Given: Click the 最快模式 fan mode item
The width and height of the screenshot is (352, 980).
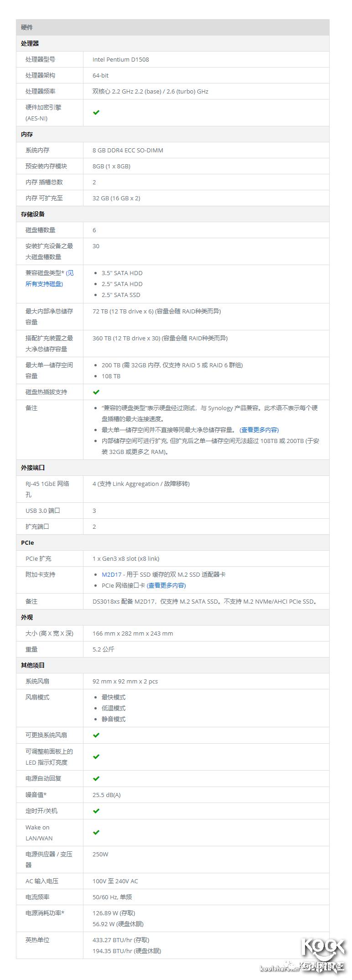Looking at the screenshot, I should tap(114, 697).
